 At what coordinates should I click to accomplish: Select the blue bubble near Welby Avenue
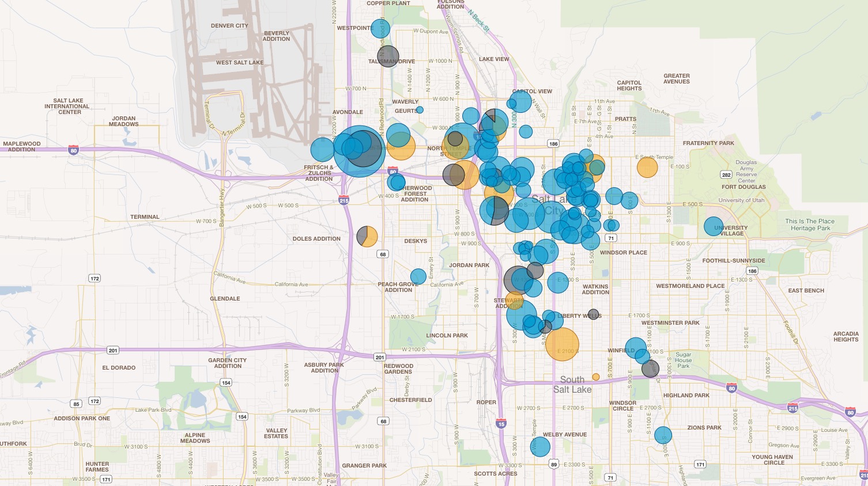[x=540, y=446]
